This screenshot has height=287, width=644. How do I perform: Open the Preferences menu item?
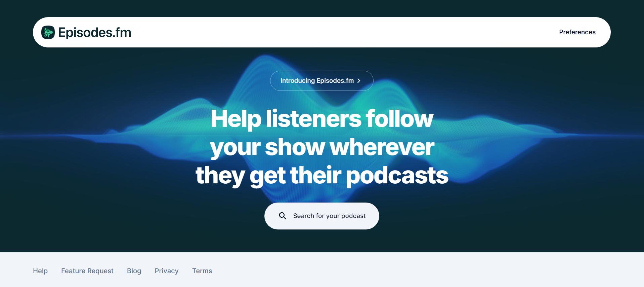[x=577, y=32]
